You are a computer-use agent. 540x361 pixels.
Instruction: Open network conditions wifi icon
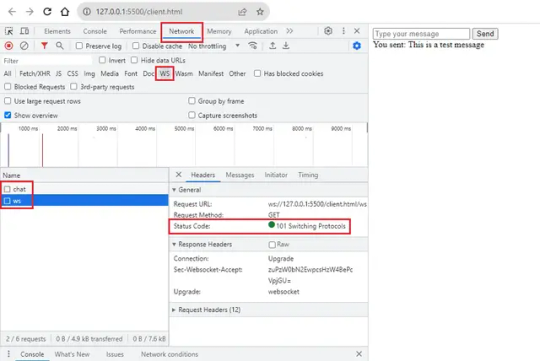253,45
